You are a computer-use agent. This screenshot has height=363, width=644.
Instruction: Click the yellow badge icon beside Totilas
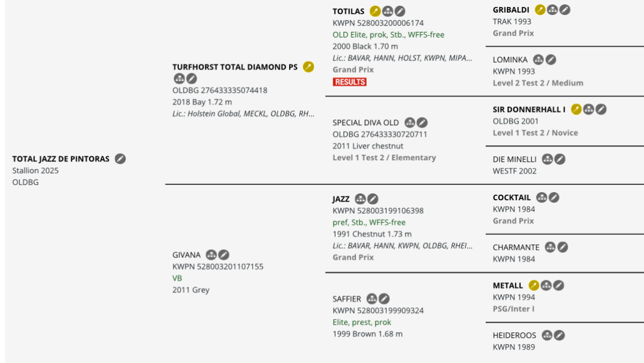tap(375, 11)
